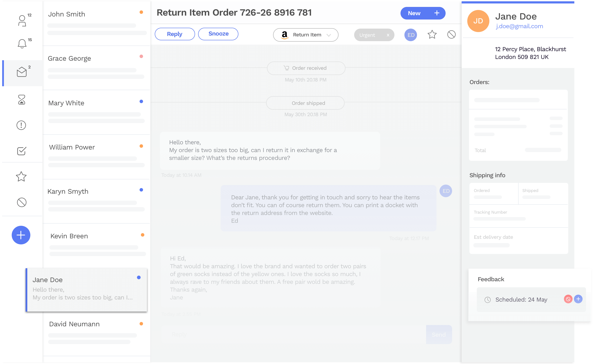Click Jane's message about sizes too big
Image resolution: width=596 pixels, height=364 pixels.
pos(270,150)
